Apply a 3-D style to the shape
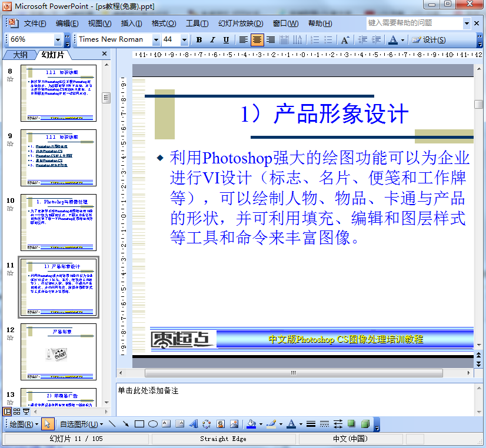The image size is (486, 448). coord(365,423)
